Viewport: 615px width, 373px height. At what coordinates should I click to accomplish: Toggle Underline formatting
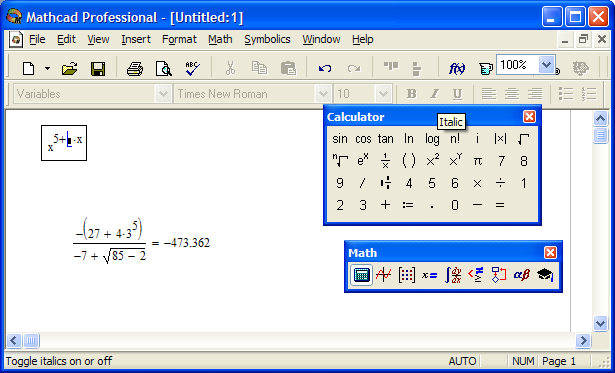coord(457,94)
